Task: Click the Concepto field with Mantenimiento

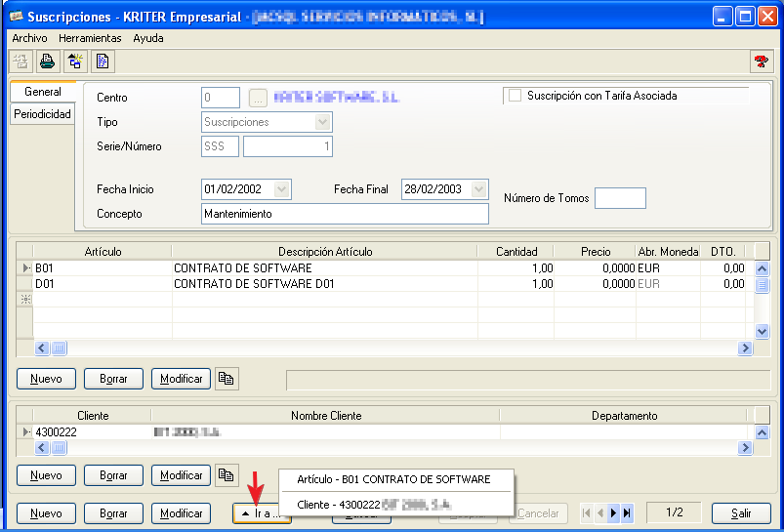Action: click(345, 214)
